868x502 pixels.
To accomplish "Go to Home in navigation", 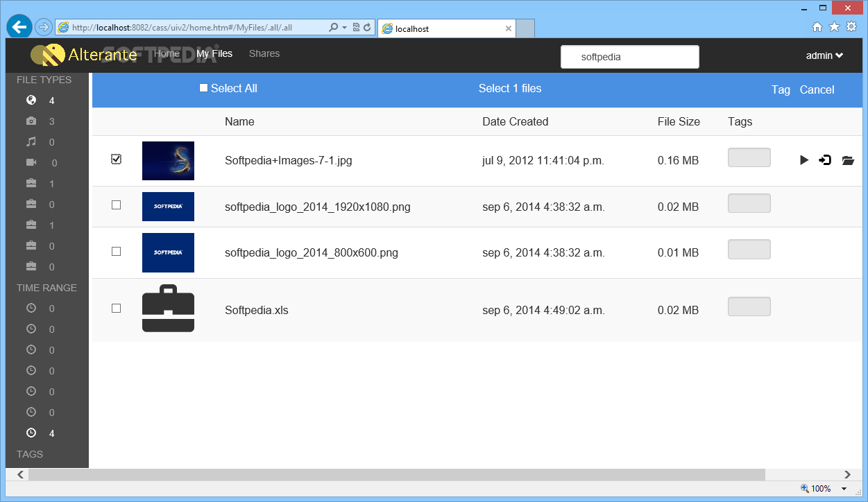I will click(x=167, y=53).
